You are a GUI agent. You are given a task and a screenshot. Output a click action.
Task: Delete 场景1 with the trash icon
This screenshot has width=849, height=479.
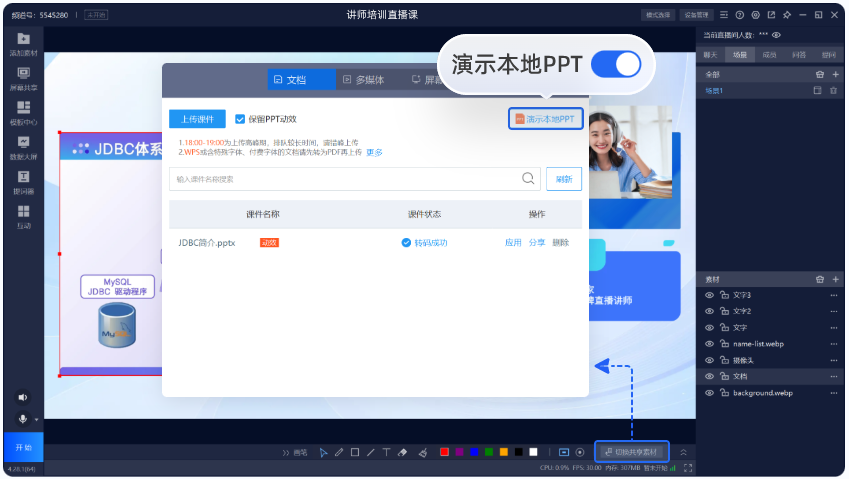[x=834, y=90]
